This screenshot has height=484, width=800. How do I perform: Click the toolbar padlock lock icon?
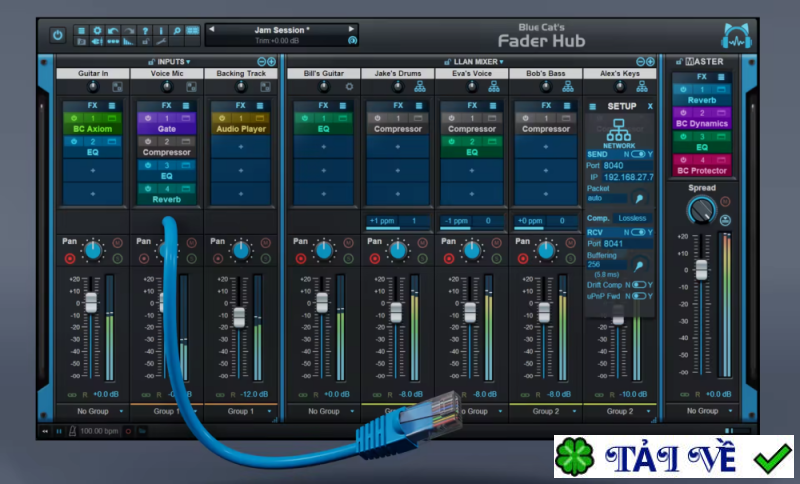145,41
